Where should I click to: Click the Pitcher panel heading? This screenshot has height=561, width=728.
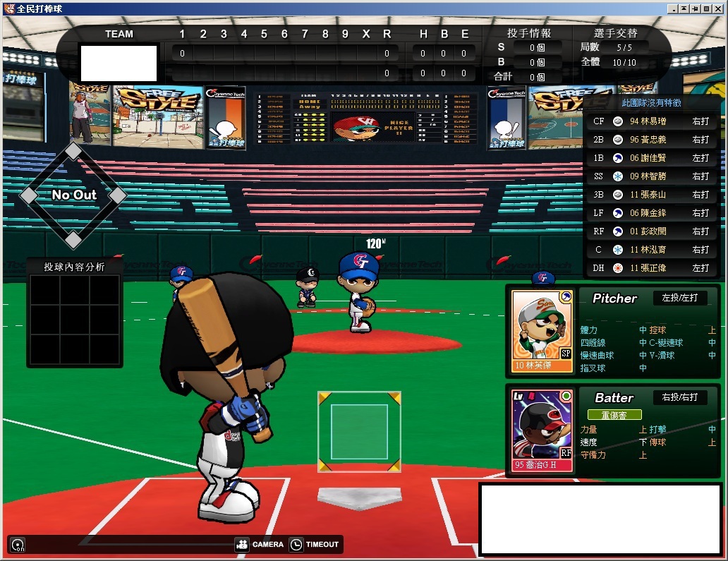pyautogui.click(x=614, y=298)
